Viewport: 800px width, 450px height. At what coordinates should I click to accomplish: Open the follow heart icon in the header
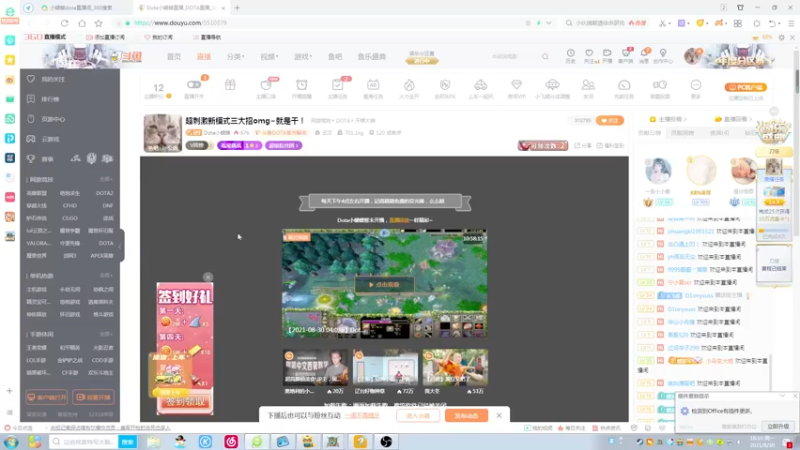tap(589, 53)
